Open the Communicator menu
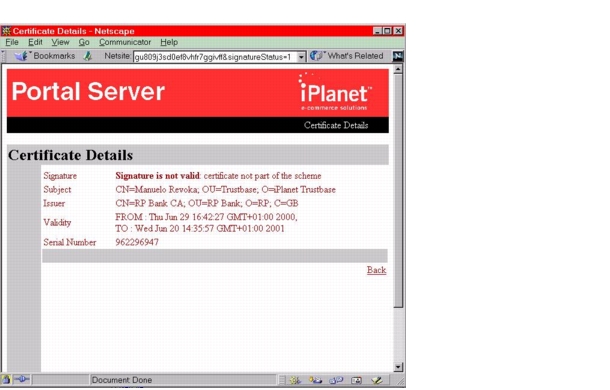This screenshot has height=390, width=610. coord(124,42)
